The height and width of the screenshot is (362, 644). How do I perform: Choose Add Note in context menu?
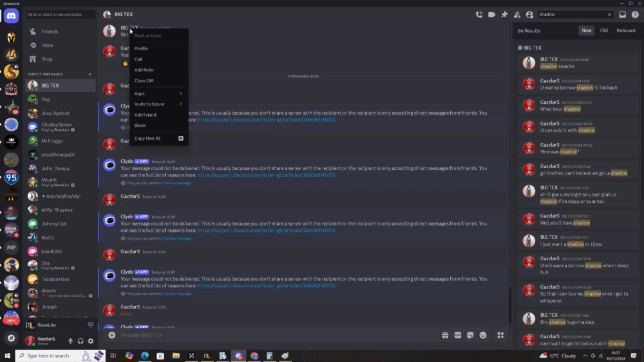(x=158, y=70)
